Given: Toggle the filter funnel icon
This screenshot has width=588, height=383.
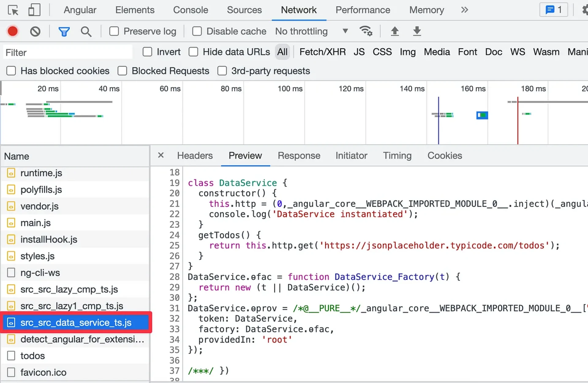Looking at the screenshot, I should pos(64,31).
